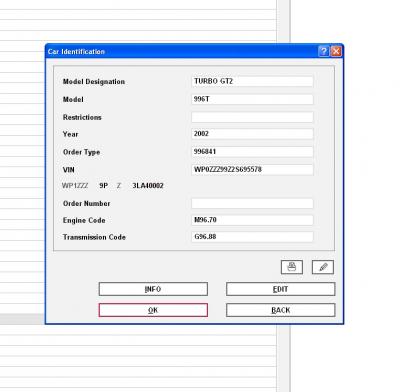Click the '3LA40002' VIN example text

(x=148, y=186)
